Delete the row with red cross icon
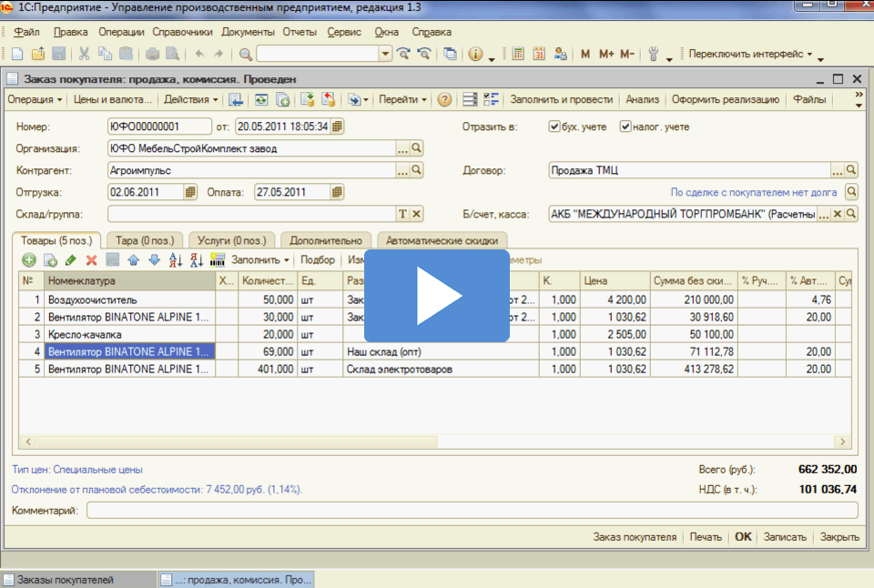Image resolution: width=874 pixels, height=588 pixels. (91, 259)
